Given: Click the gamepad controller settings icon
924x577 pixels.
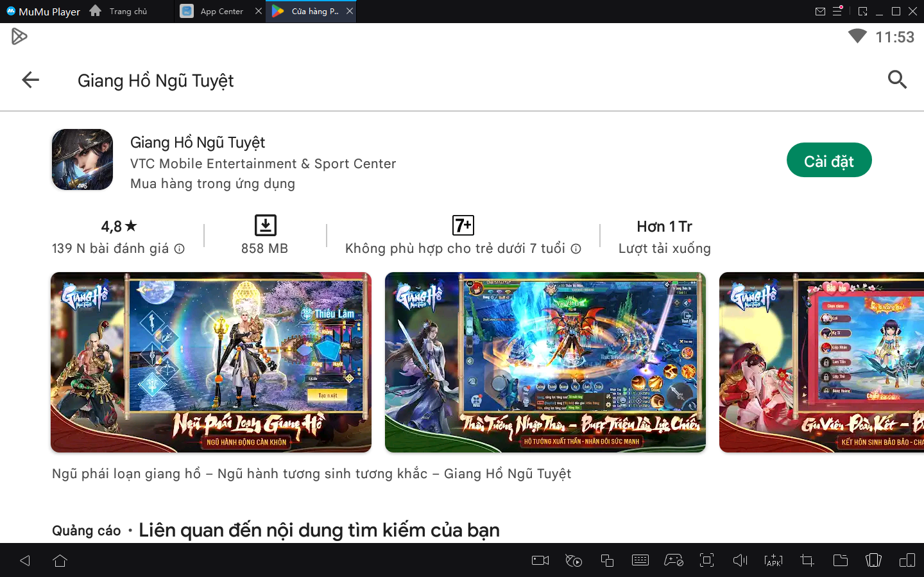Looking at the screenshot, I should click(673, 560).
